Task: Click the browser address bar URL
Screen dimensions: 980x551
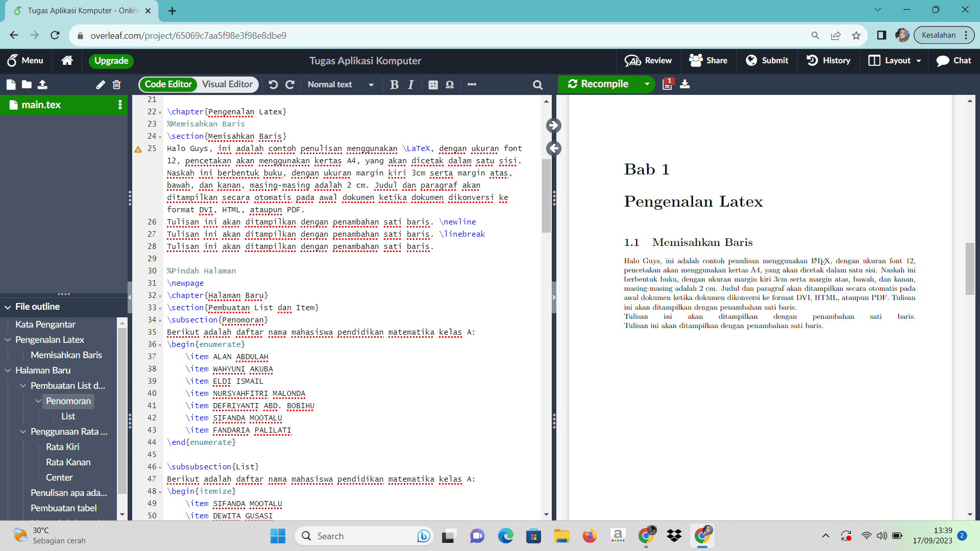Action: point(188,36)
